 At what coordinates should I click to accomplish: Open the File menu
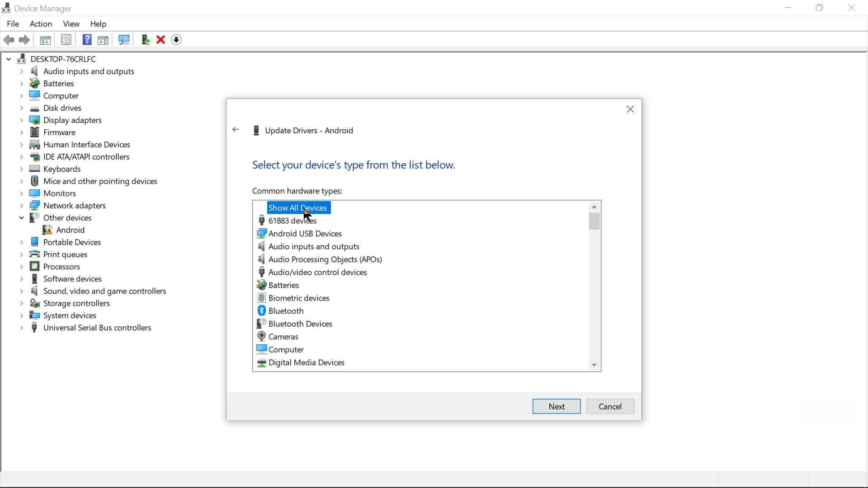(13, 24)
